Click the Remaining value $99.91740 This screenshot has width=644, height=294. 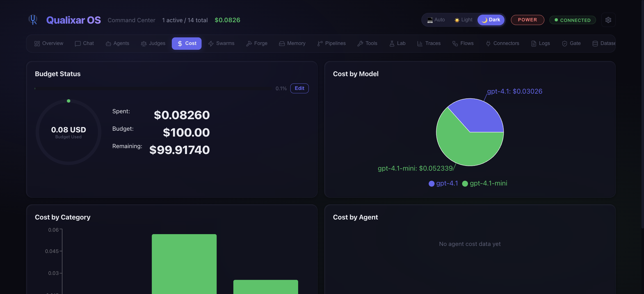point(179,150)
